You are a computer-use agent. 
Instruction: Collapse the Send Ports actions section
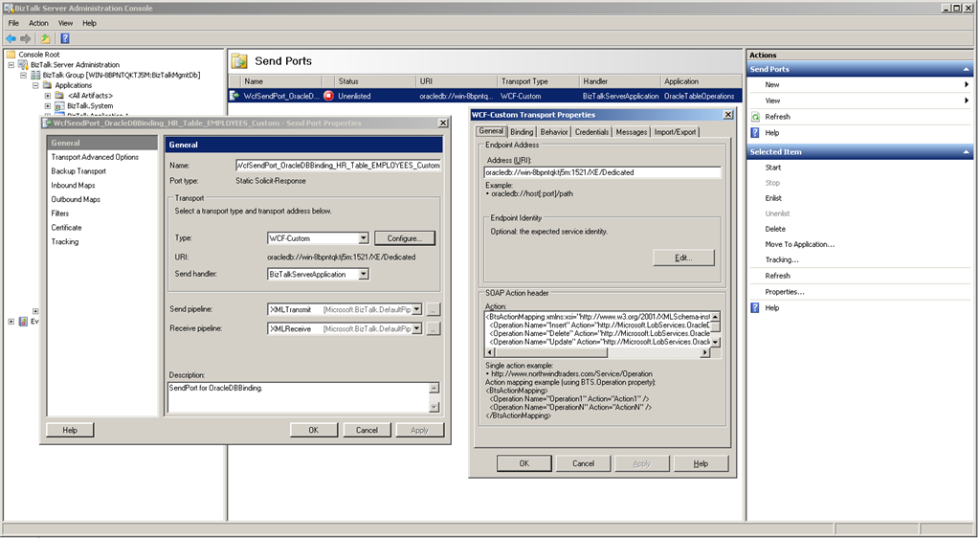pos(966,69)
